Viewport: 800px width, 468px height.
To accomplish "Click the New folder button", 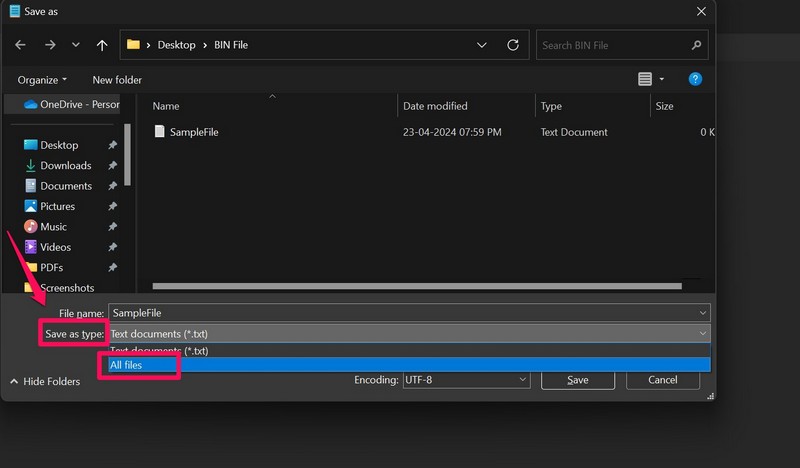I will [x=117, y=79].
